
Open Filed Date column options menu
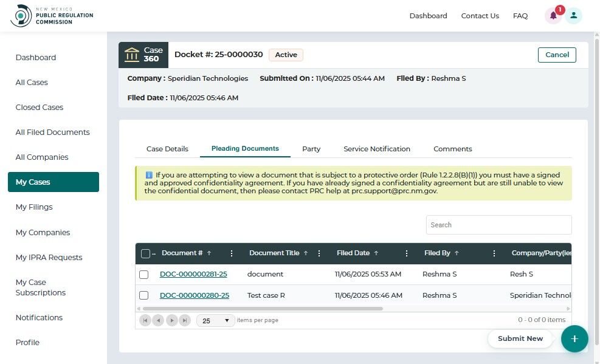pos(406,253)
